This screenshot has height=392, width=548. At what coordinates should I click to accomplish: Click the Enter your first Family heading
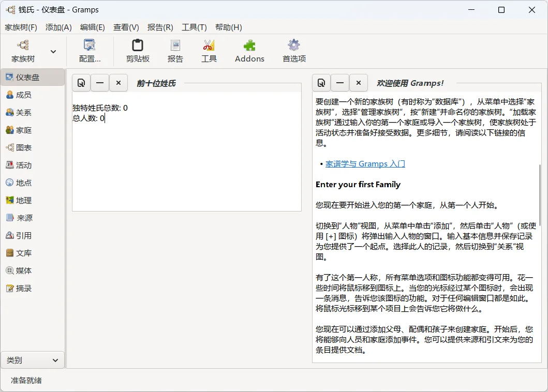tap(358, 185)
